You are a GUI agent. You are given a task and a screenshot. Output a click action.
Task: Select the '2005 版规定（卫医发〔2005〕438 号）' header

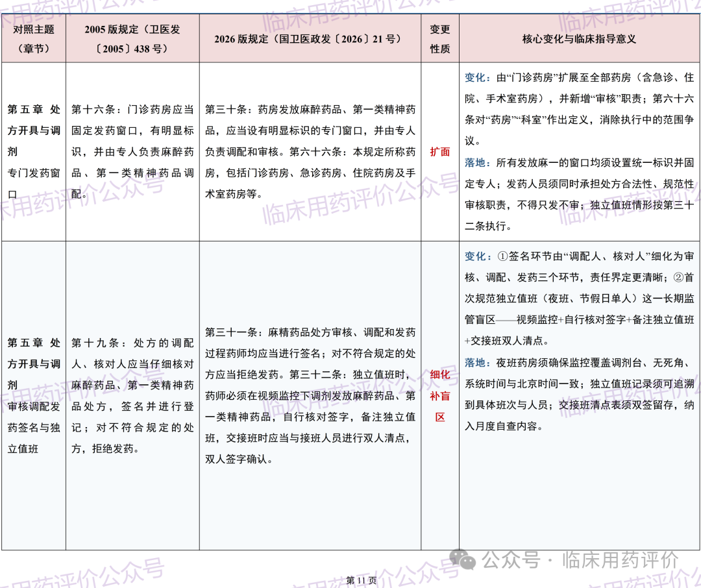coord(132,38)
